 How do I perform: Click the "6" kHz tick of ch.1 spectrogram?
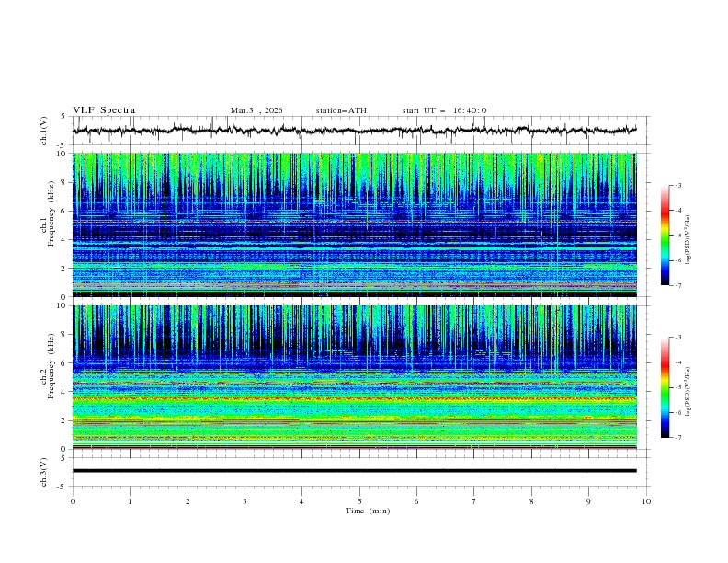[65, 211]
